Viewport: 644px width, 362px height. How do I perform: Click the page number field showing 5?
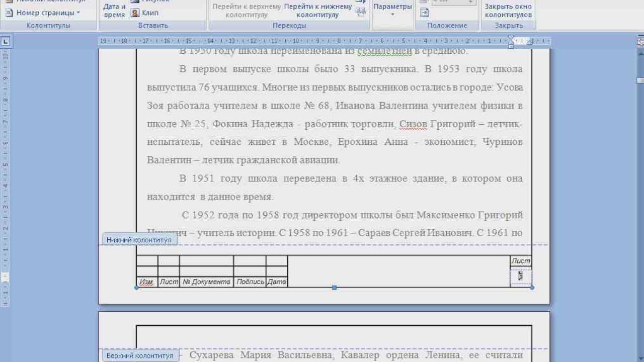pyautogui.click(x=521, y=276)
